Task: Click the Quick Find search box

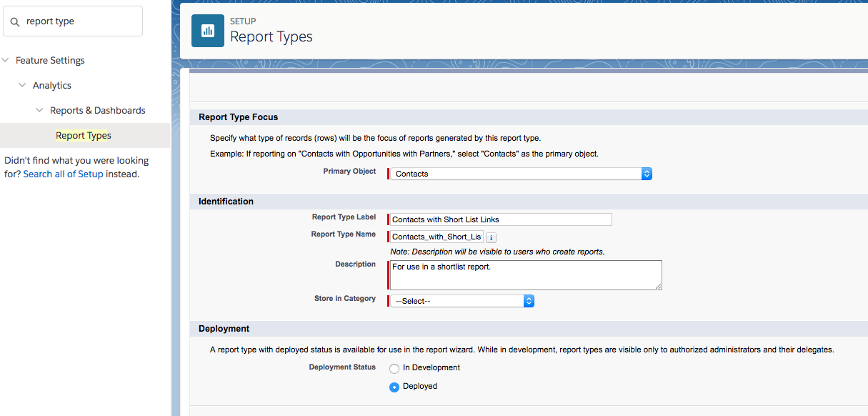Action: 73,21
